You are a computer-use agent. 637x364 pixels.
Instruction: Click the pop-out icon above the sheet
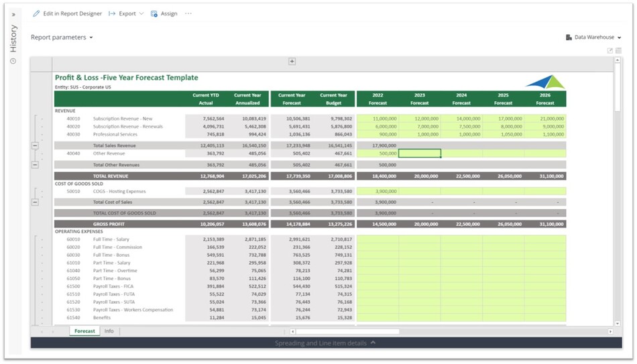pyautogui.click(x=610, y=51)
